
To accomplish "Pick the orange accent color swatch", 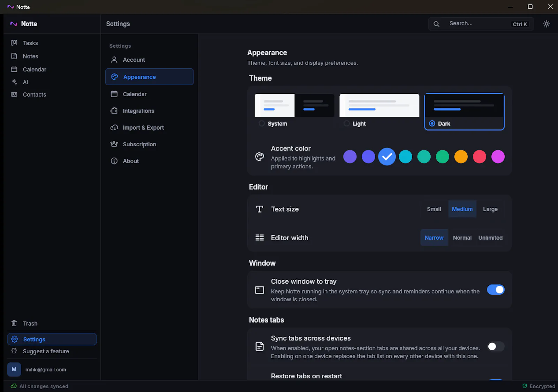I will click(x=461, y=157).
